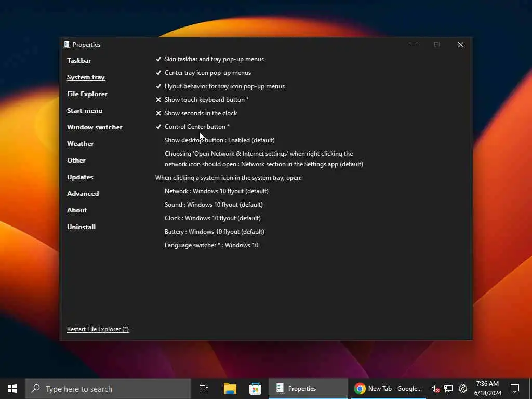
Task: Click the muted volume tray icon
Action: point(435,389)
